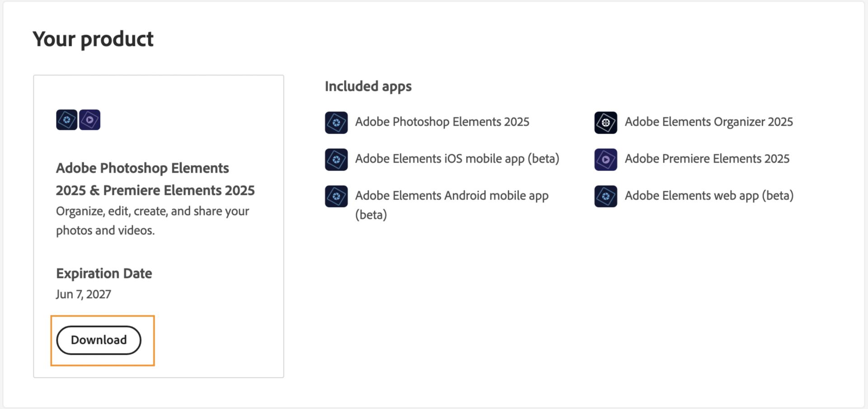
Task: Choose the Adobe Elements Android mobile app icon
Action: pyautogui.click(x=336, y=196)
